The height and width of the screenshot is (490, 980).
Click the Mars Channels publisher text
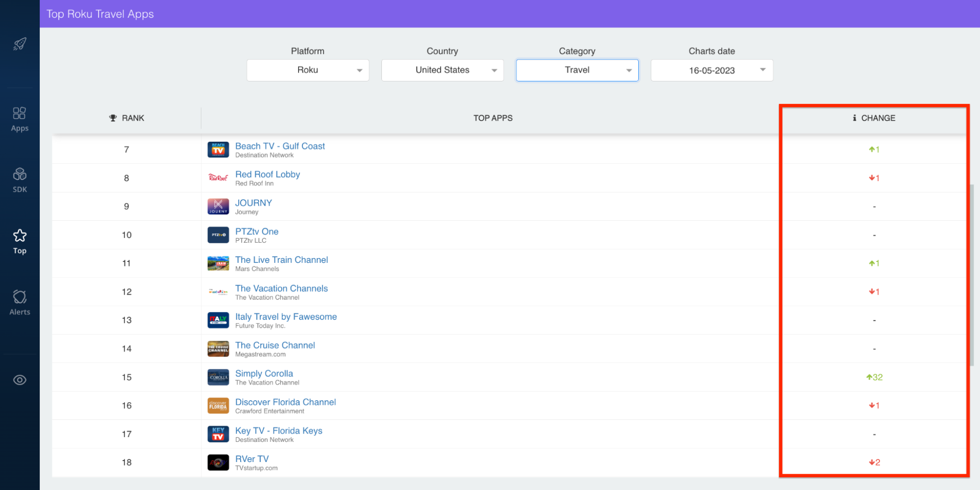coord(257,269)
